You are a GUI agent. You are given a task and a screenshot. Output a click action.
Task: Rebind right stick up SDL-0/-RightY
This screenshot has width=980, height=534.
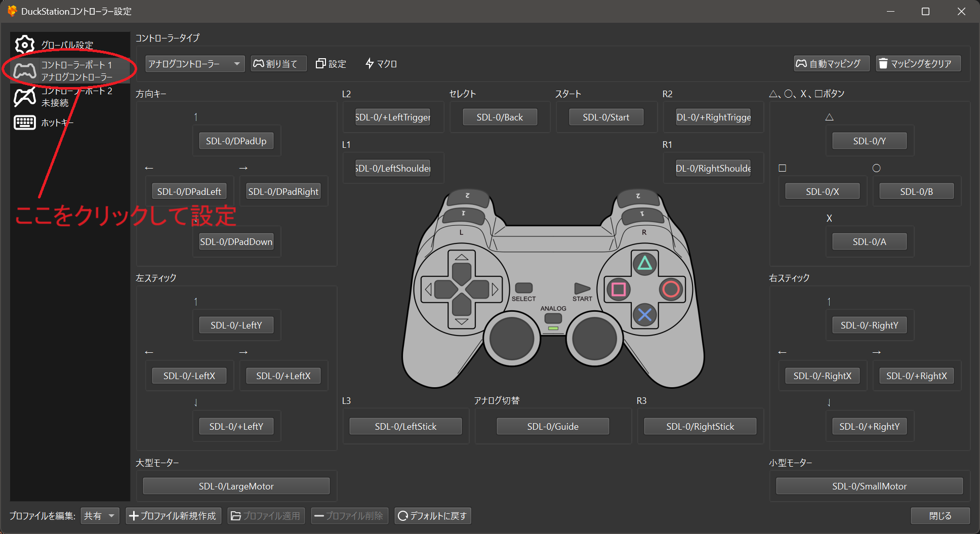click(x=870, y=325)
